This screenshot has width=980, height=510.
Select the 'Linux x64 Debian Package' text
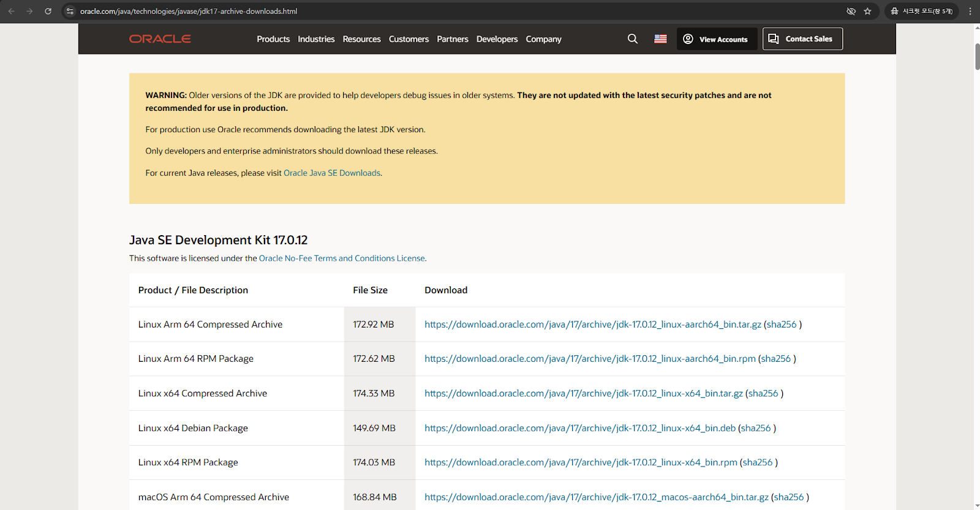tap(193, 428)
